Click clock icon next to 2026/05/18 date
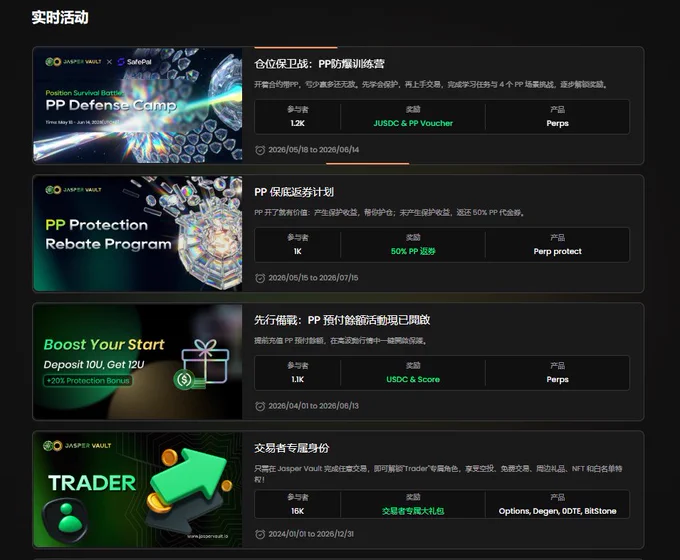This screenshot has height=560, width=680. [x=260, y=150]
